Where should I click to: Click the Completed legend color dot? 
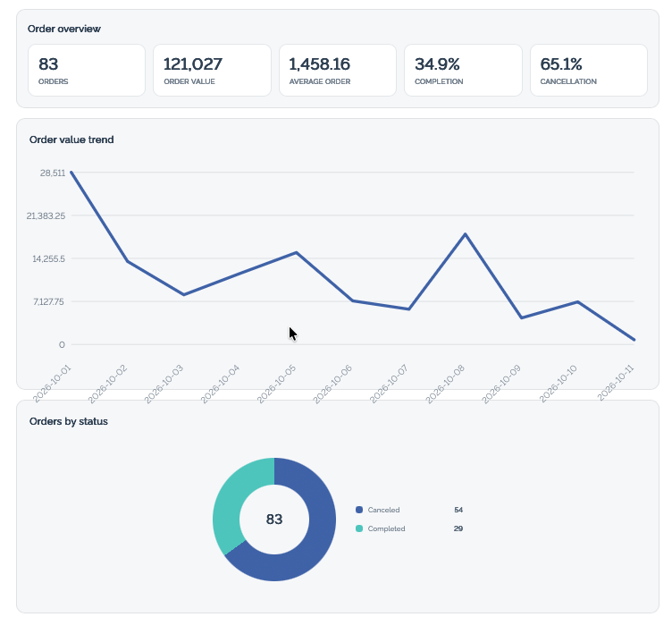pos(359,528)
